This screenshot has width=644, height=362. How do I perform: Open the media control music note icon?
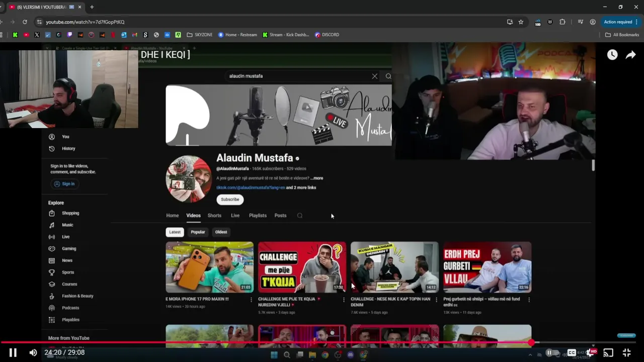pos(581,22)
